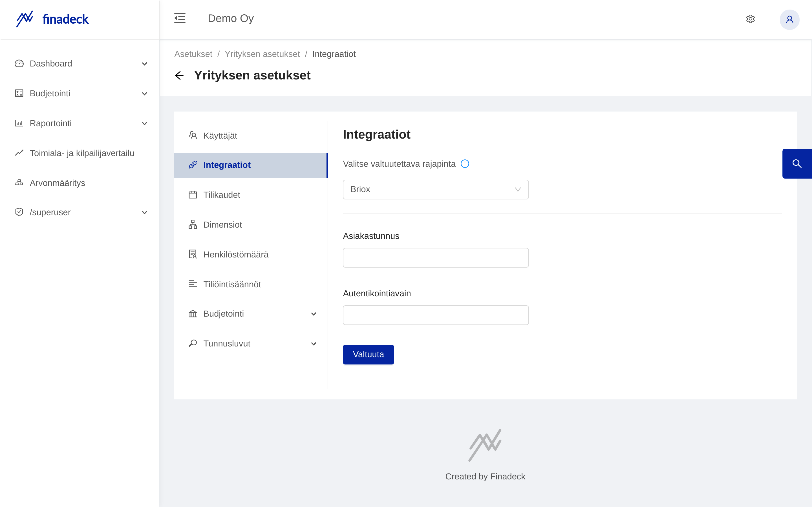The image size is (812, 507).
Task: Click the info icon beside rajapinta selection
Action: (465, 164)
